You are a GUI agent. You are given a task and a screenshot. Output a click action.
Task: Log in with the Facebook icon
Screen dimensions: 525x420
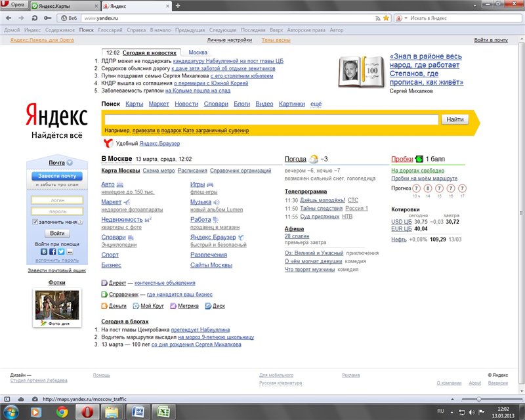(x=52, y=251)
